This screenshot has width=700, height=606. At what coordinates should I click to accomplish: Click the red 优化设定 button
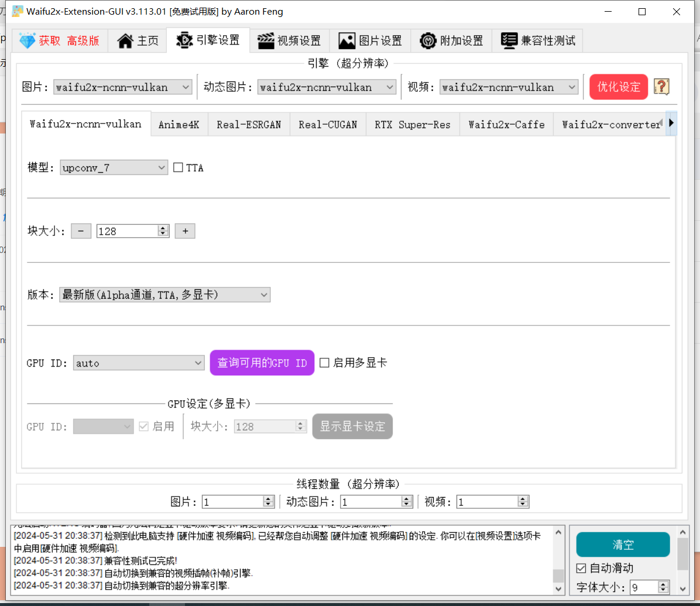pos(619,87)
